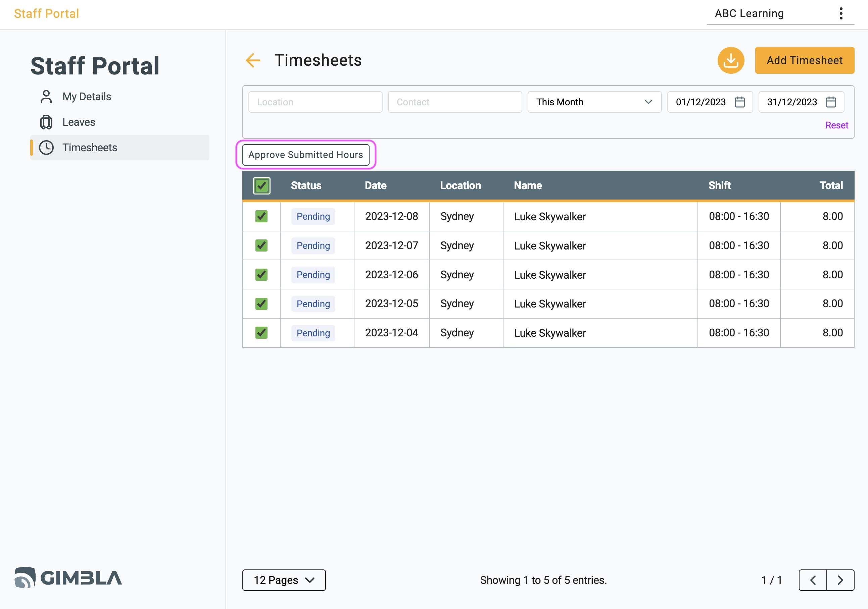Toggle checkbox for 2023-12-04 timesheet row
The width and height of the screenshot is (868, 609).
point(262,332)
